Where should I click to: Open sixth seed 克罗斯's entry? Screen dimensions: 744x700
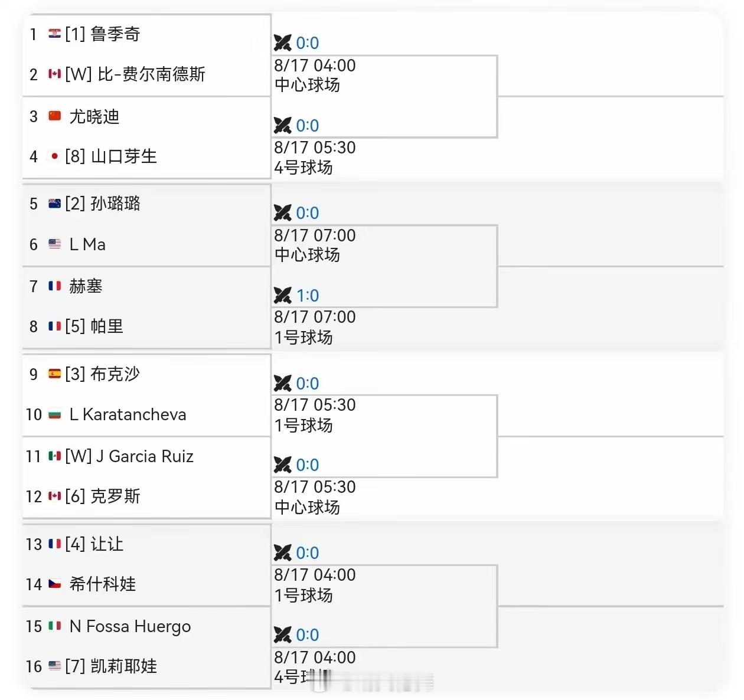click(116, 496)
